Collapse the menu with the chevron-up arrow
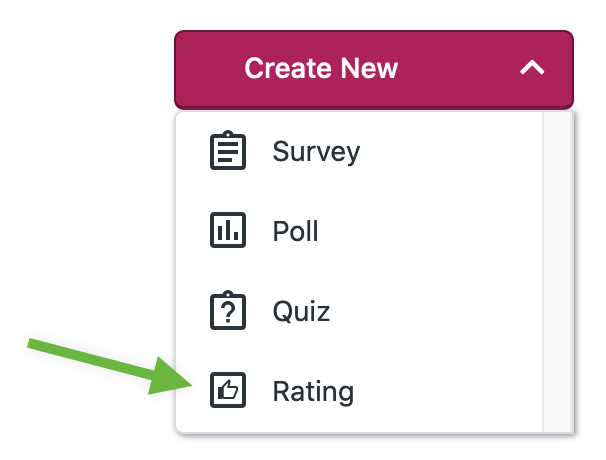The width and height of the screenshot is (606, 460). click(x=532, y=69)
